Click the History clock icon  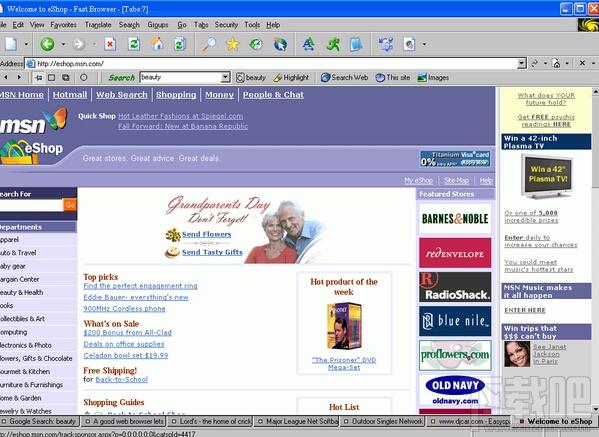click(x=256, y=44)
